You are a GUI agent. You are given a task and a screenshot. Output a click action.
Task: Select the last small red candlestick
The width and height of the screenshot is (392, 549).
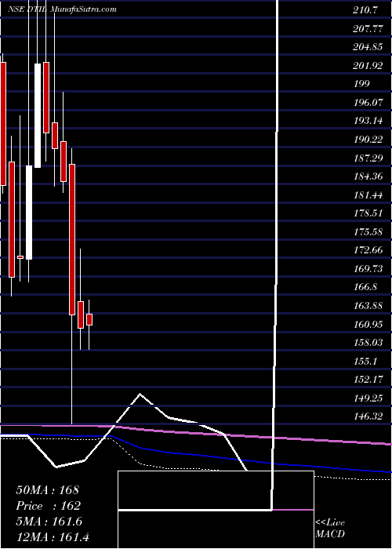[89, 319]
